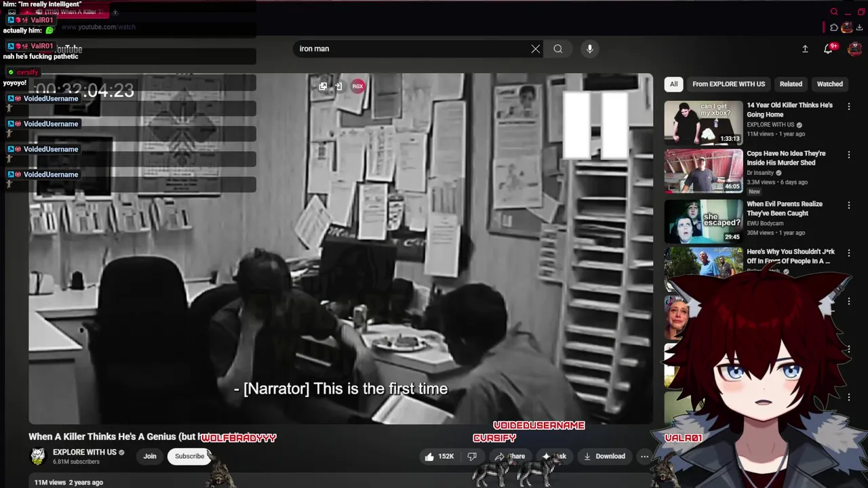Open the browser extensions puzzle icon
868x488 pixels.
pos(834,28)
